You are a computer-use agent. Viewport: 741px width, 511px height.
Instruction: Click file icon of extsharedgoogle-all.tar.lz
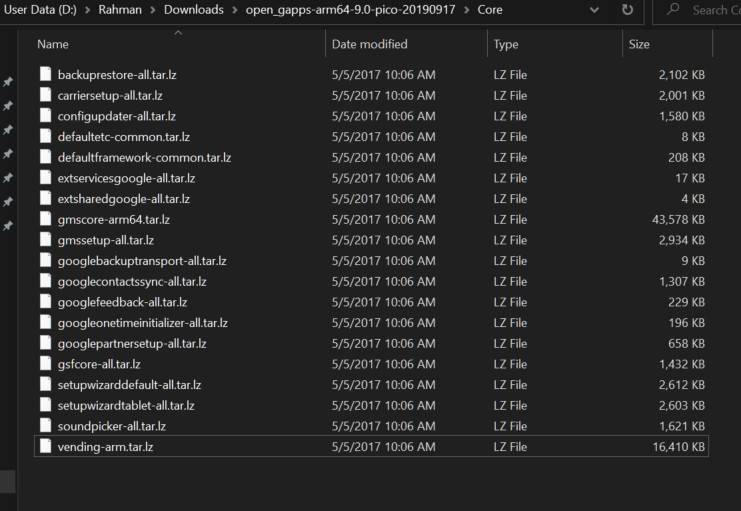coord(45,199)
